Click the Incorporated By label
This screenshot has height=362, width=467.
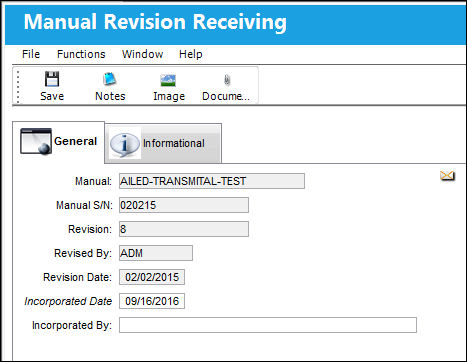pos(72,325)
